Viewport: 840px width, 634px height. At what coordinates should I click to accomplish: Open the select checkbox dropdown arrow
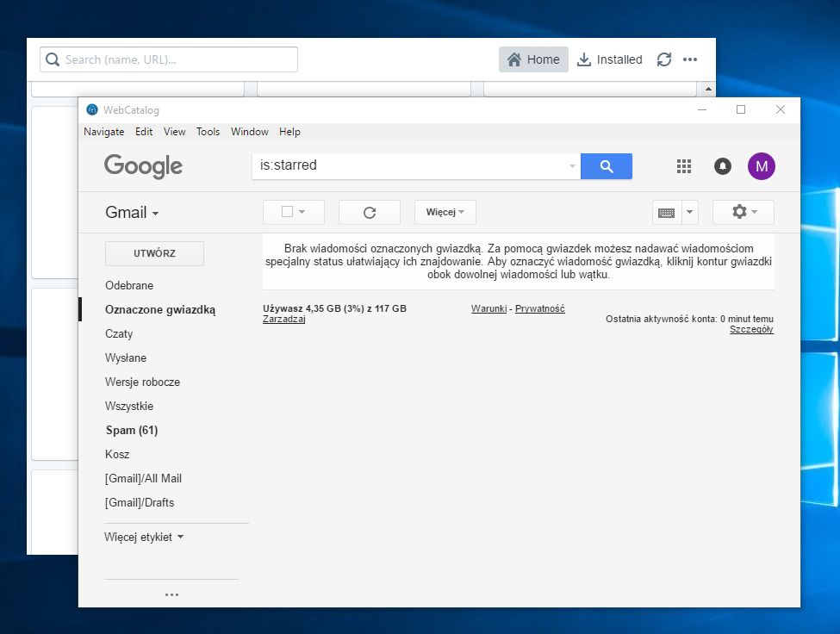point(302,212)
